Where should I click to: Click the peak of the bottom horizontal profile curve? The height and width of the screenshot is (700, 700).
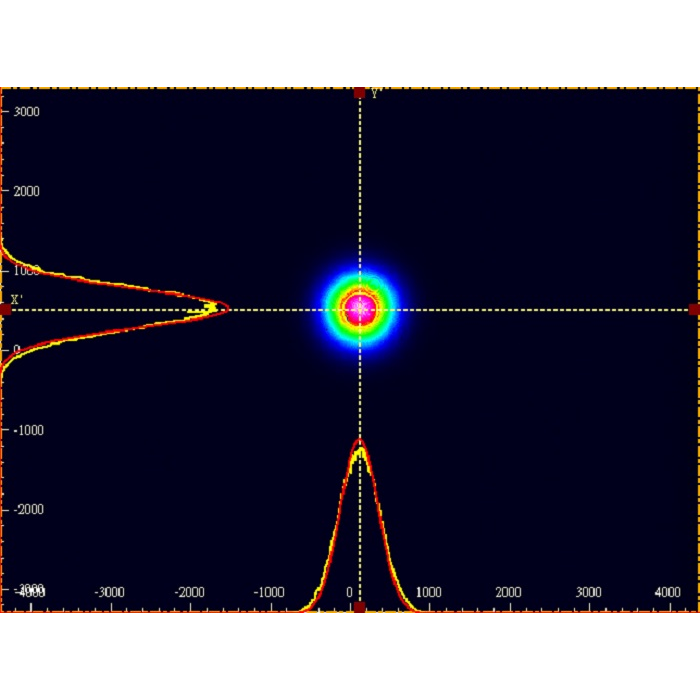click(x=360, y=442)
